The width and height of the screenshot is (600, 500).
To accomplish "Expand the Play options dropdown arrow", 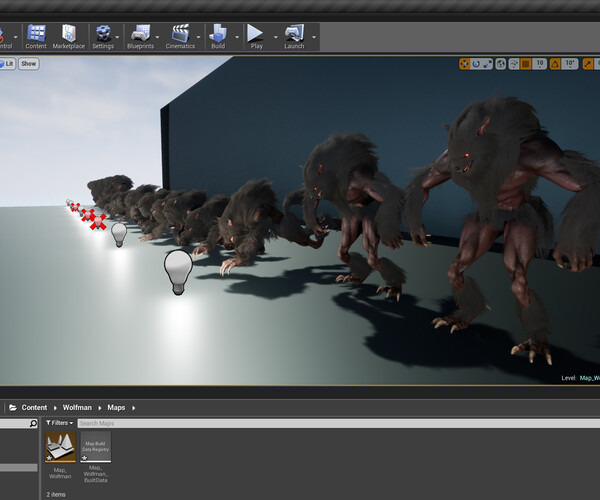I will (x=276, y=37).
